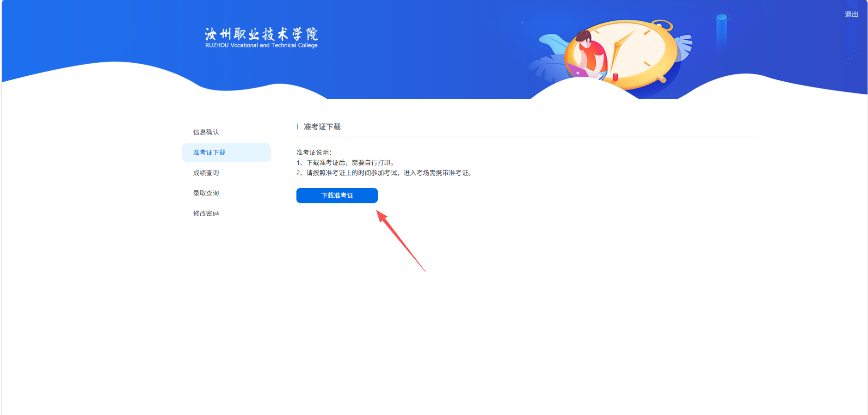
Task: Choose 修改密码 from the sidebar
Action: (x=206, y=214)
